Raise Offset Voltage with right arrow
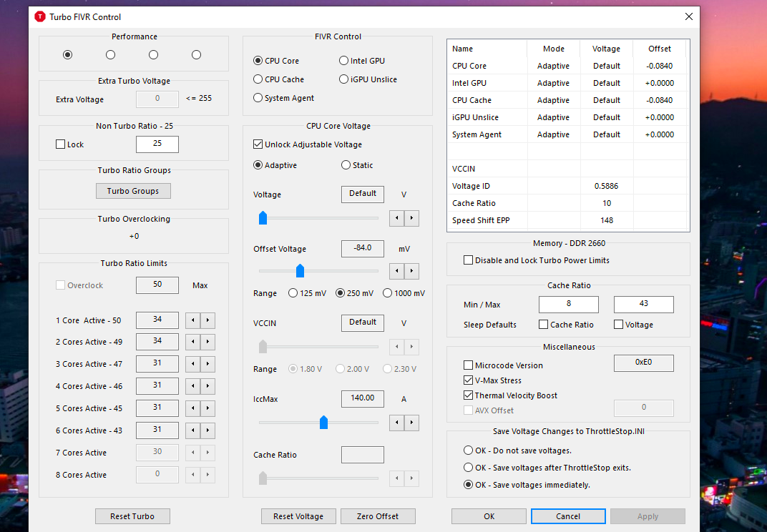Viewport: 767px width, 532px height. 412,271
